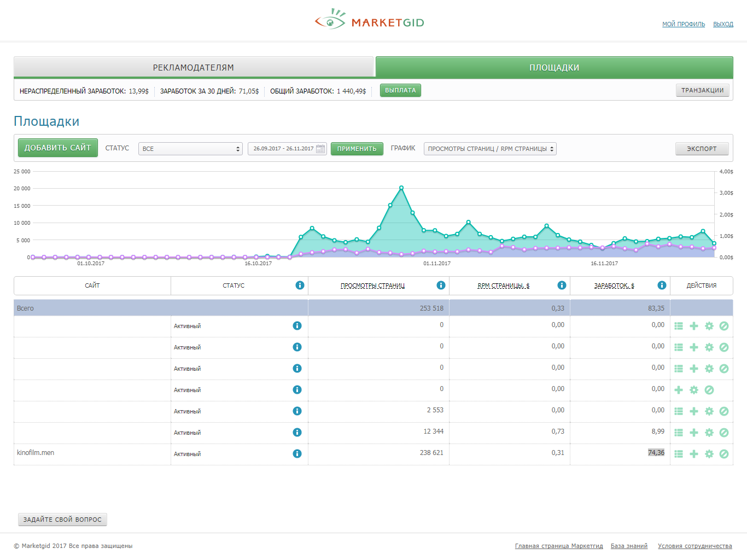Viewport: 747px width, 560px height.
Task: Open gear settings for kinofilm.men row
Action: 709,454
